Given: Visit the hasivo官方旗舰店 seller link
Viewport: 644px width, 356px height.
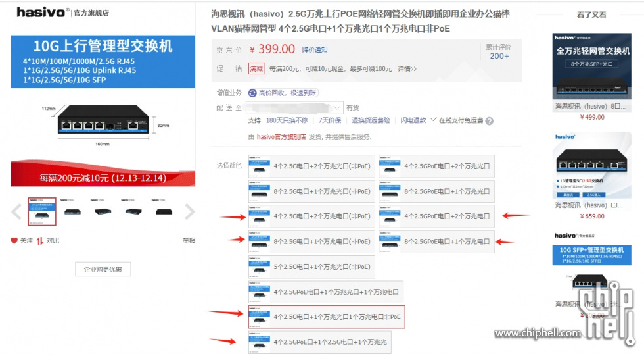Looking at the screenshot, I should [x=282, y=136].
